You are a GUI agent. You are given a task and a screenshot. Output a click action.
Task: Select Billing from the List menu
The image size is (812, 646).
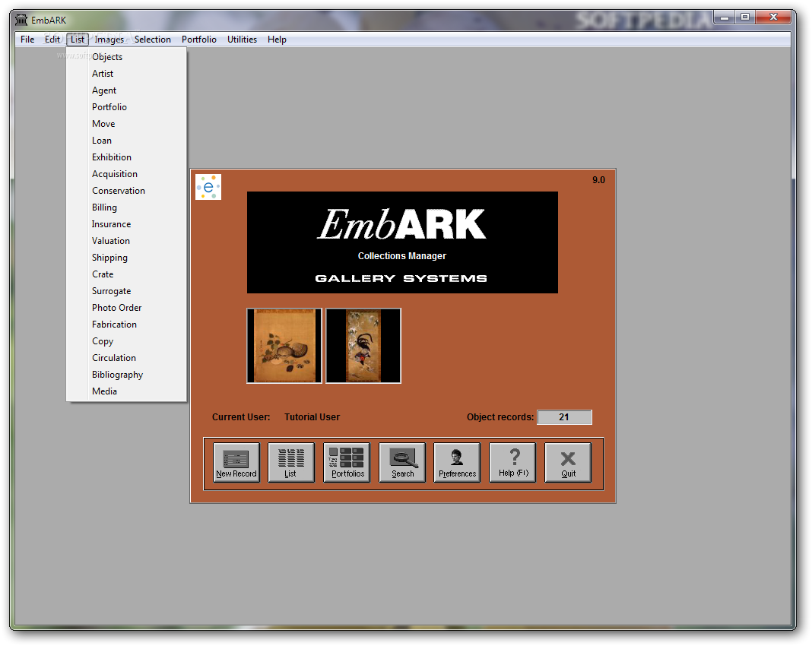tap(126, 207)
